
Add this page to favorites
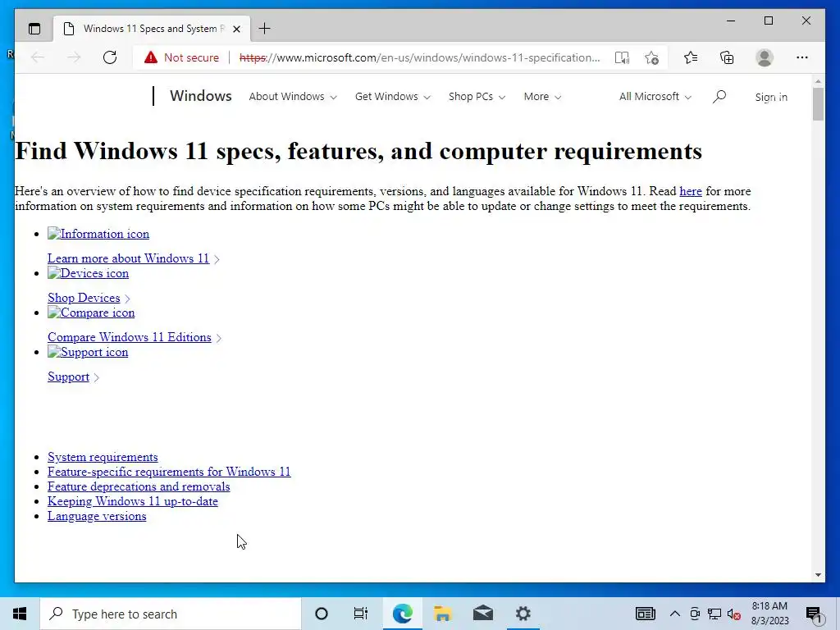point(652,57)
